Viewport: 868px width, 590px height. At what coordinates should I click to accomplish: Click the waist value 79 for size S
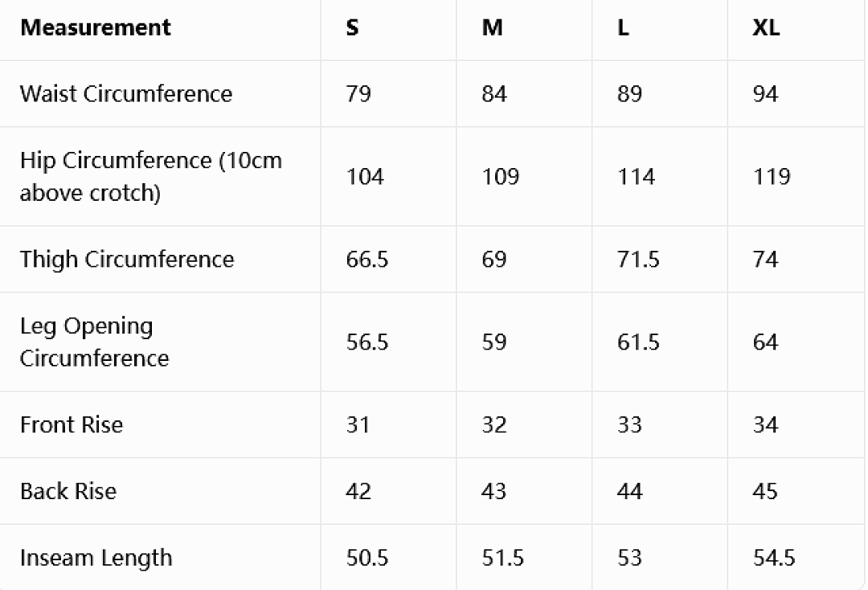tap(358, 93)
